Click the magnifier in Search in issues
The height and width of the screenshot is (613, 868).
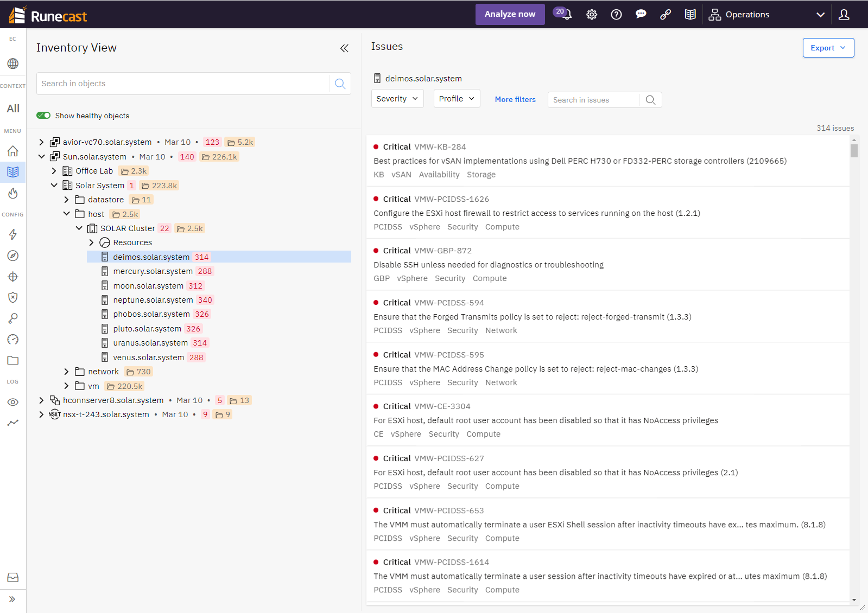point(650,100)
